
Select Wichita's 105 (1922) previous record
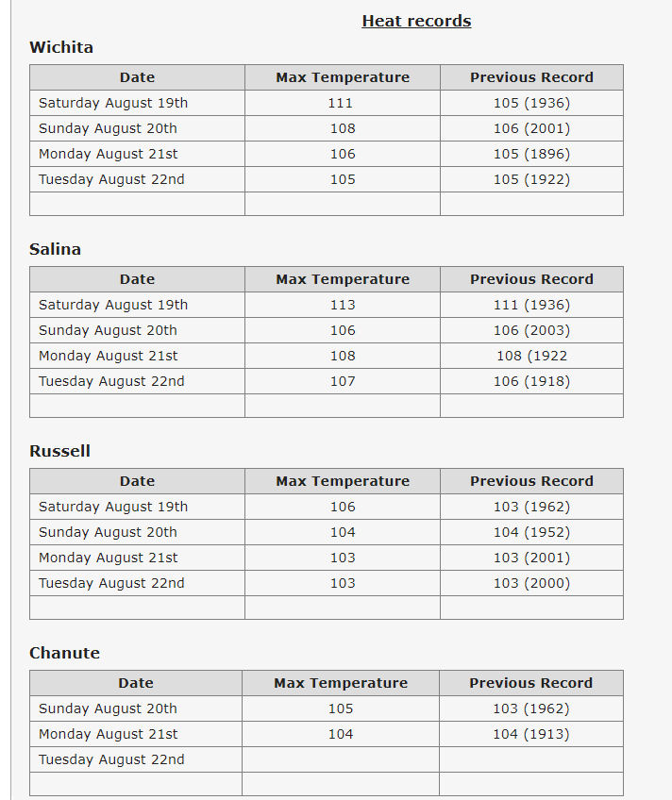click(531, 179)
